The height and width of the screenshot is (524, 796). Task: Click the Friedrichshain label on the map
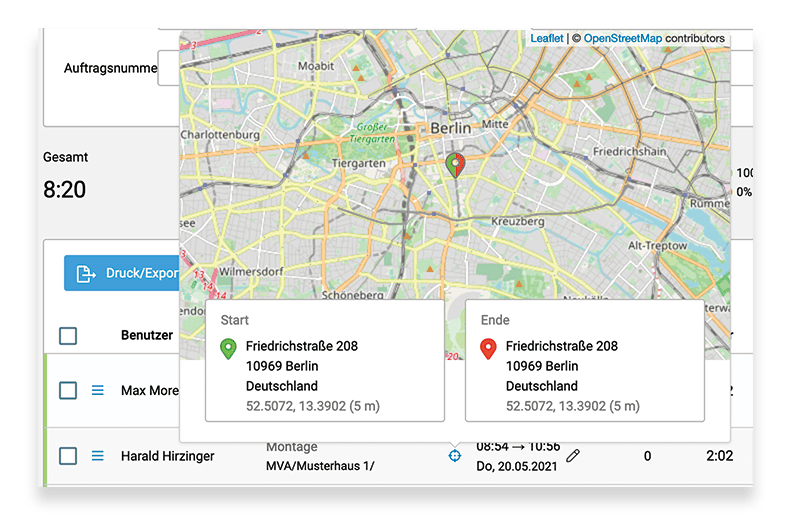[x=629, y=151]
